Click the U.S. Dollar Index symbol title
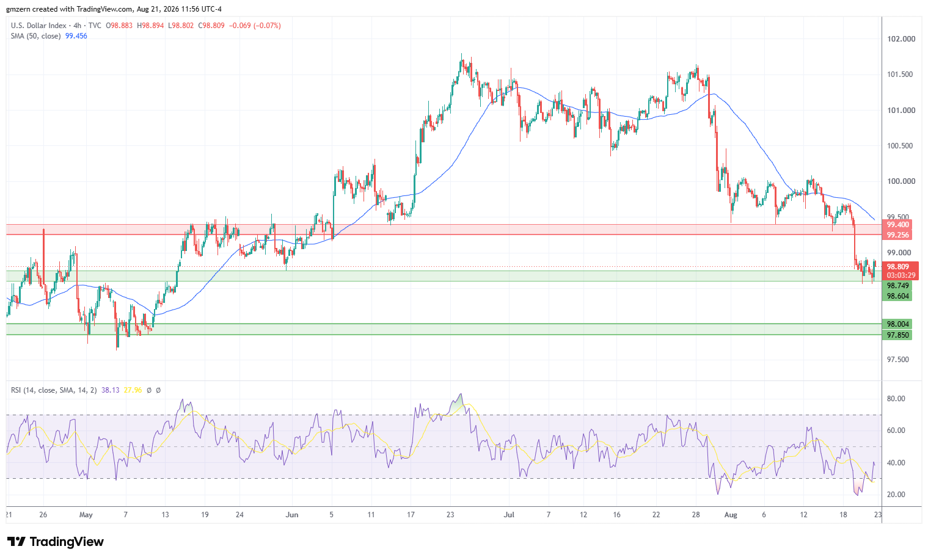 [40, 26]
